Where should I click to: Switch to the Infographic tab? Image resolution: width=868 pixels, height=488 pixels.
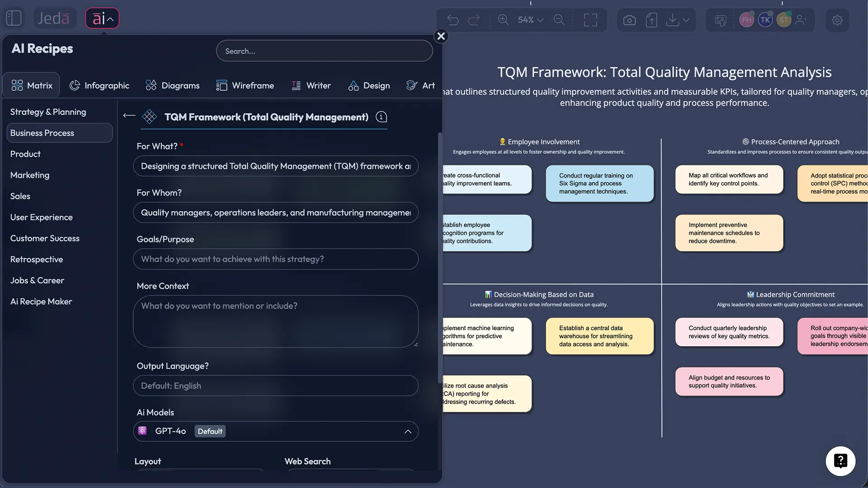[99, 85]
